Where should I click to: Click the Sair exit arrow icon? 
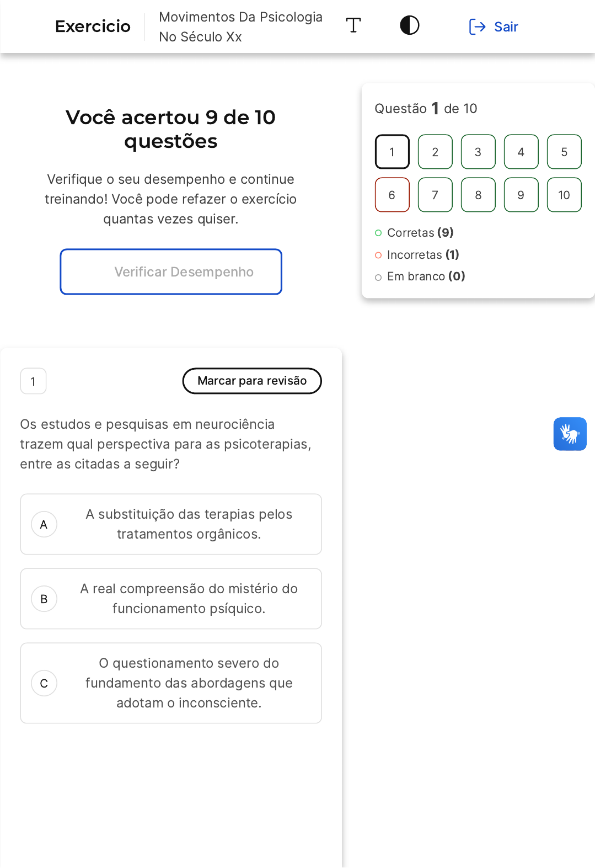pyautogui.click(x=477, y=26)
